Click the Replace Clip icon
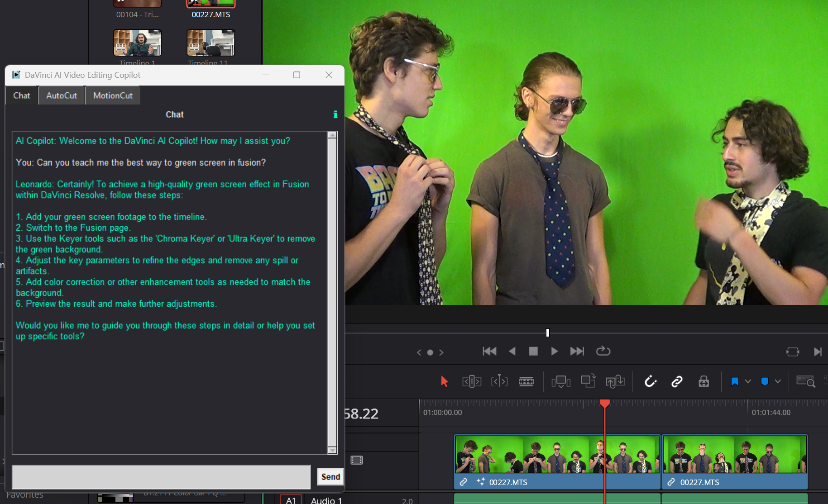This screenshot has height=504, width=828. tap(615, 381)
